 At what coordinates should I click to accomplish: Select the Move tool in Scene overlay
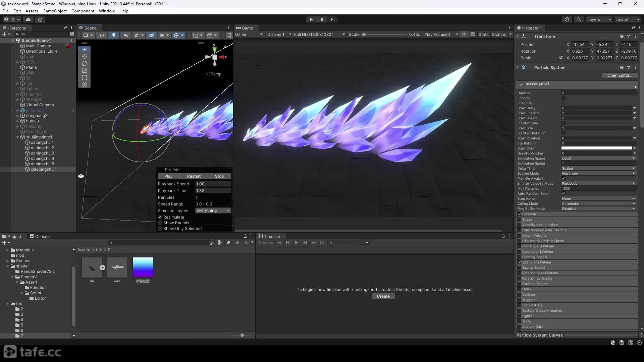(x=84, y=56)
